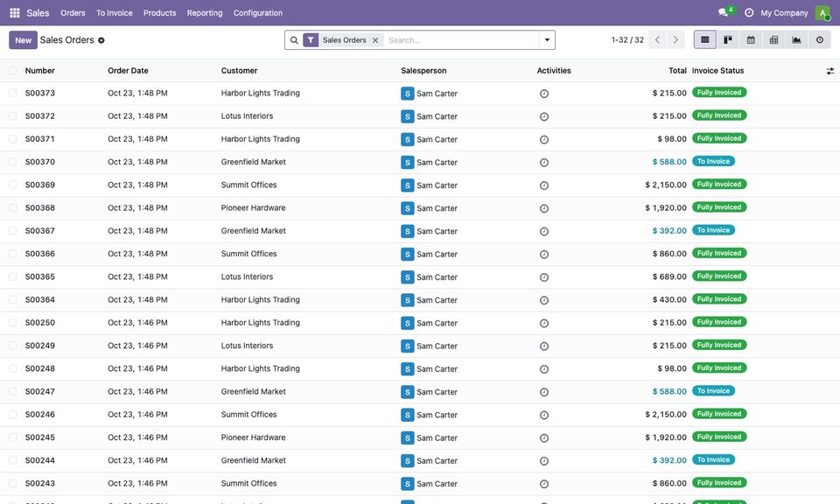
Task: Click the user avatar in top bar
Action: coord(822,13)
